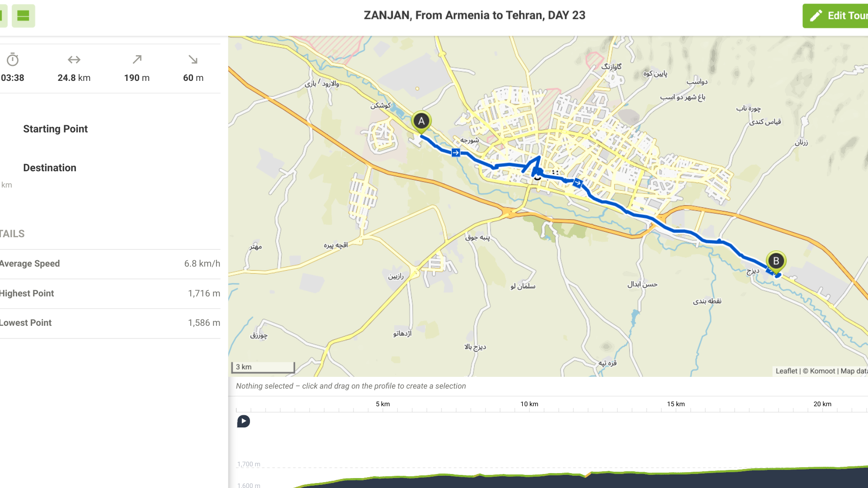Open the Leaflet attribution link
This screenshot has width=868, height=488.
(786, 371)
